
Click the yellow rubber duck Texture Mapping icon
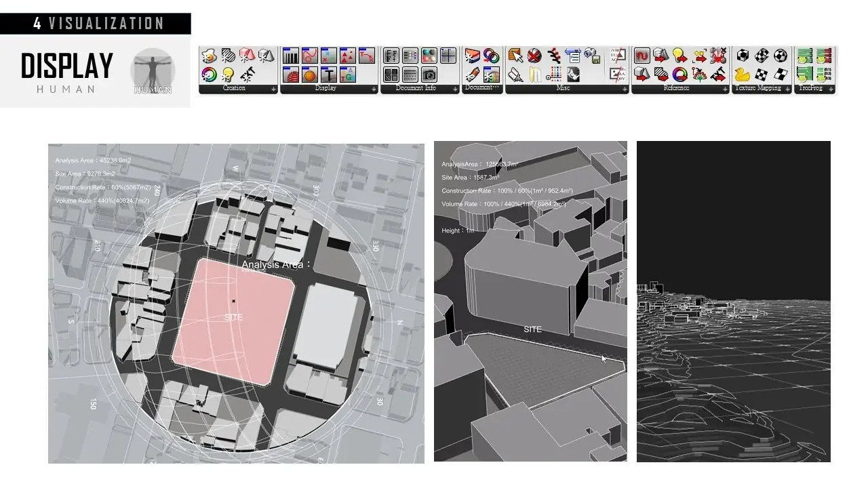pyautogui.click(x=743, y=75)
